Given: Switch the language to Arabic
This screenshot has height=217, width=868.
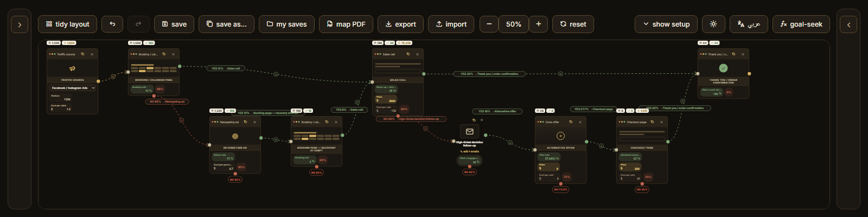Looking at the screenshot, I should [x=749, y=24].
